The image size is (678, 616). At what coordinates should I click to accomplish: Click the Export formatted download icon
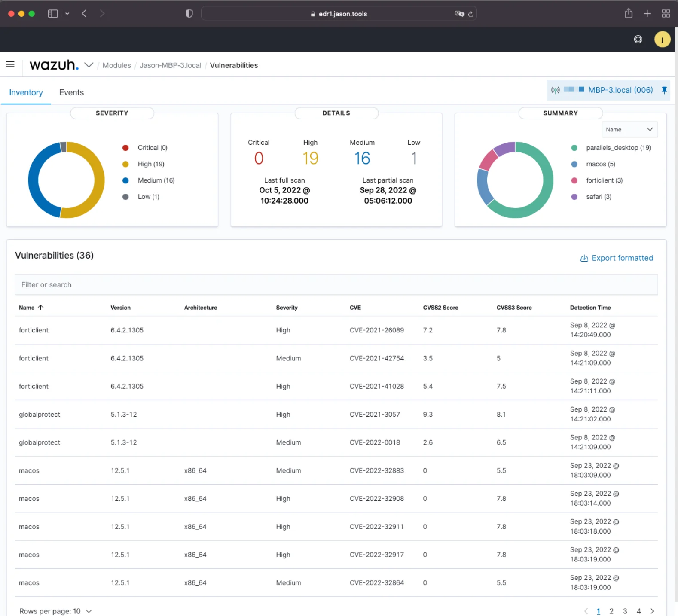tap(584, 258)
